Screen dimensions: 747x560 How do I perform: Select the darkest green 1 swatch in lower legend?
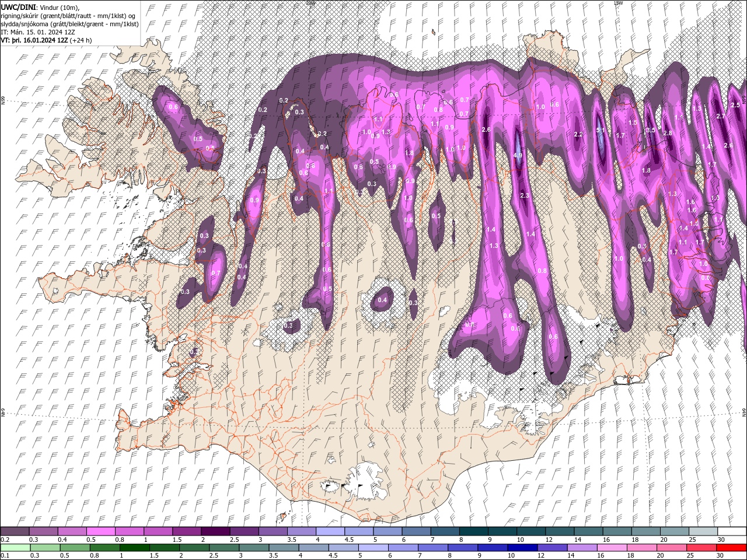point(134,548)
